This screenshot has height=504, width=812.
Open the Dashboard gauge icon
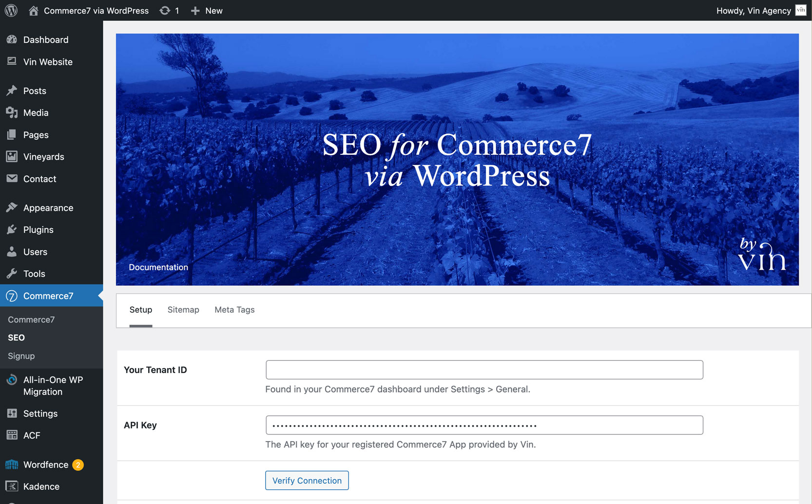coord(12,39)
